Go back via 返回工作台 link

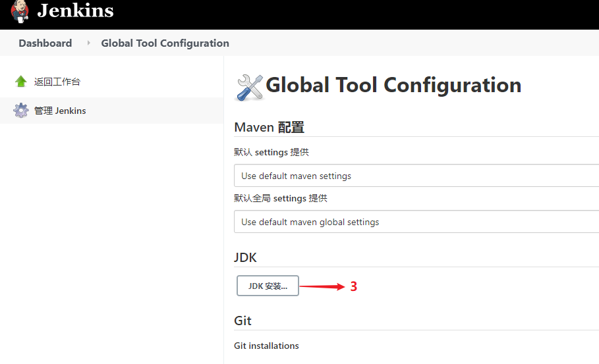(x=57, y=82)
